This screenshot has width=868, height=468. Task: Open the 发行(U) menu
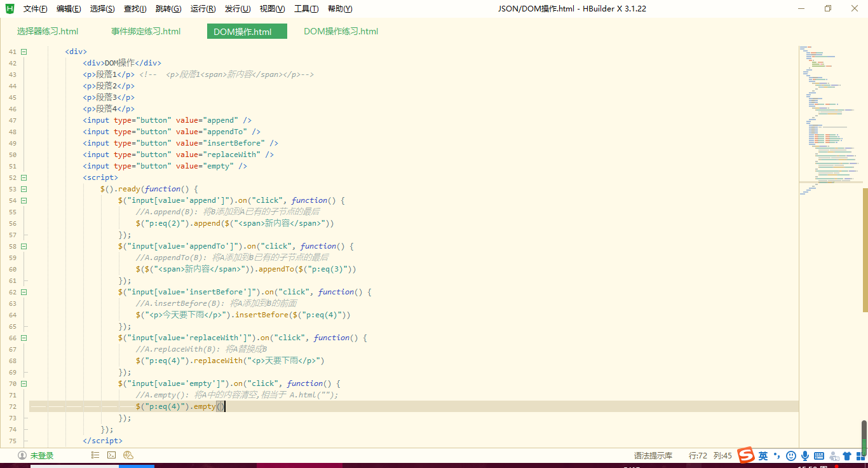[x=237, y=9]
